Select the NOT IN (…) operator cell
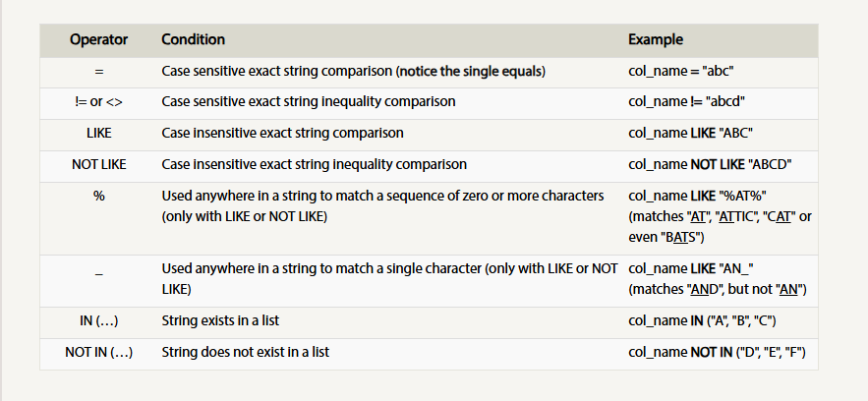 tap(98, 352)
